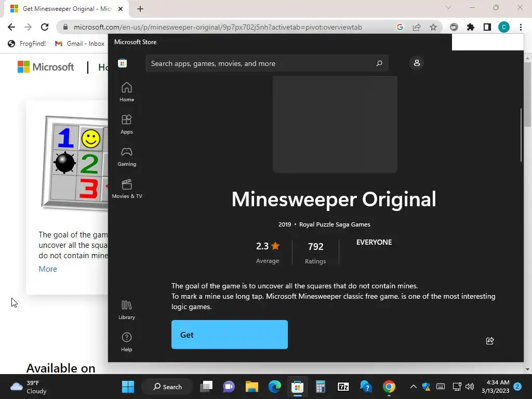Open Chrome profile avatar C
The width and height of the screenshot is (532, 399).
(x=504, y=27)
